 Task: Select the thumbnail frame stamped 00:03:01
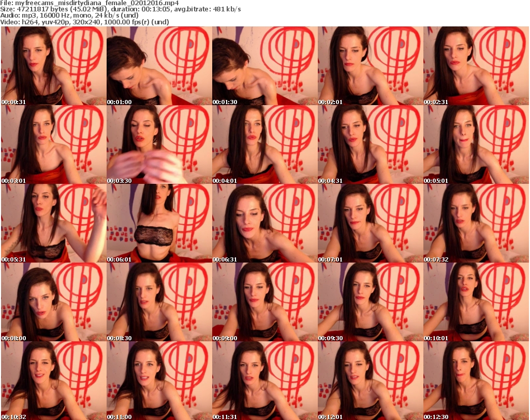(x=54, y=144)
